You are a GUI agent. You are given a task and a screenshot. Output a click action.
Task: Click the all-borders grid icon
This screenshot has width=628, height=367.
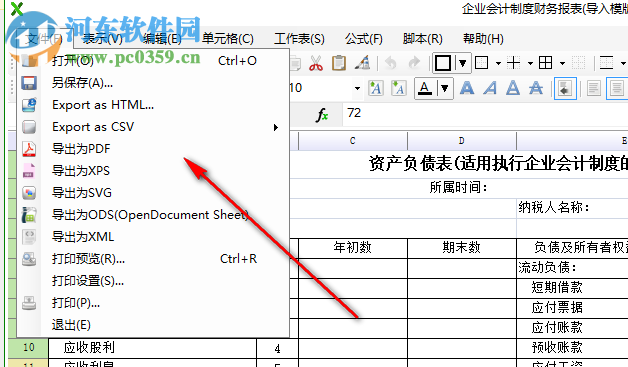(545, 63)
